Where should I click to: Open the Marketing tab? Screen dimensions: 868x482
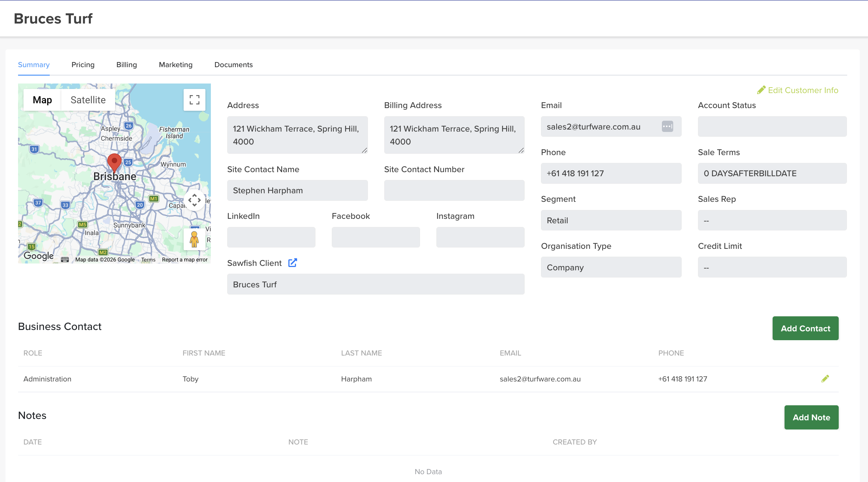[176, 65]
